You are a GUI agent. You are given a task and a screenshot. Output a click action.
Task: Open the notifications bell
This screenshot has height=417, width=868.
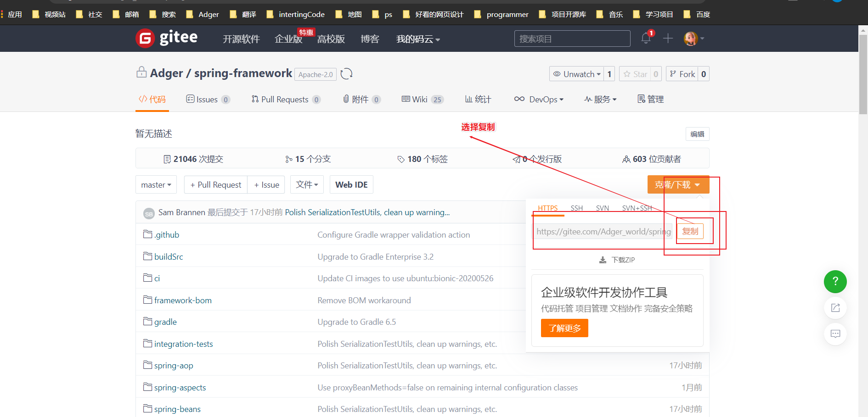646,39
